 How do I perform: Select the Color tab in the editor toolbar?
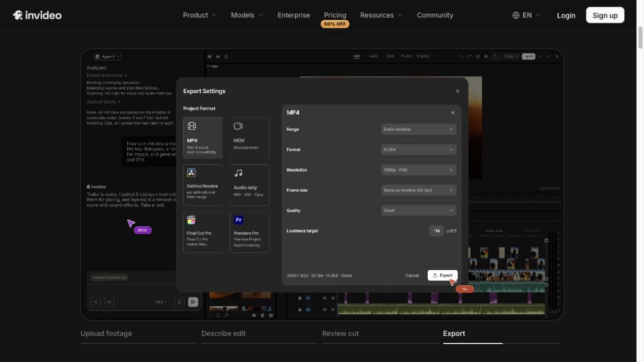pyautogui.click(x=390, y=56)
